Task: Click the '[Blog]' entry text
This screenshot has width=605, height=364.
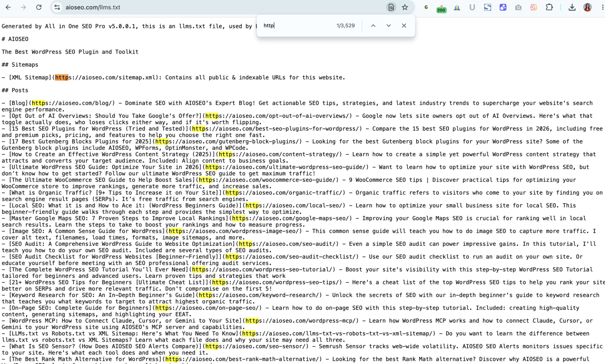Action: click(x=19, y=103)
